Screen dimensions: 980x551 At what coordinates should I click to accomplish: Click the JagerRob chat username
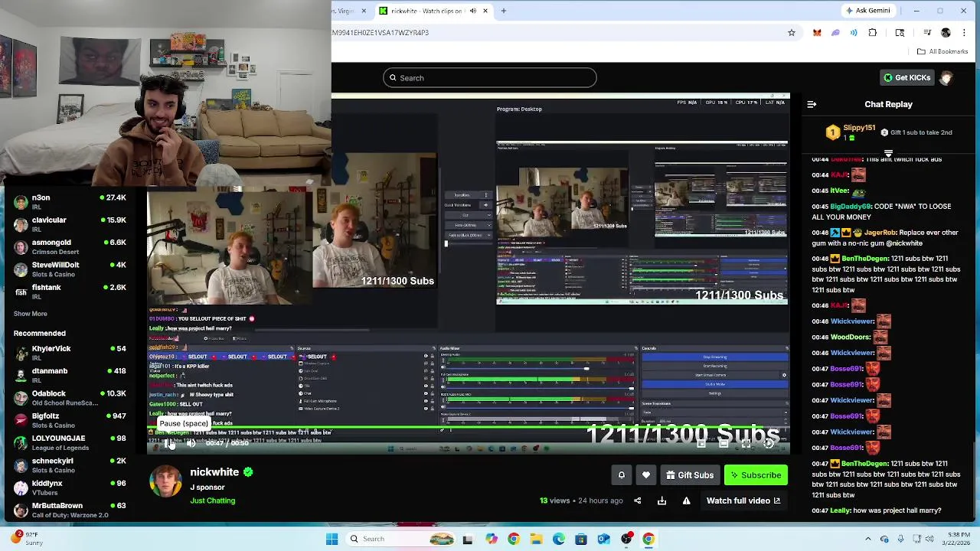[x=880, y=233]
